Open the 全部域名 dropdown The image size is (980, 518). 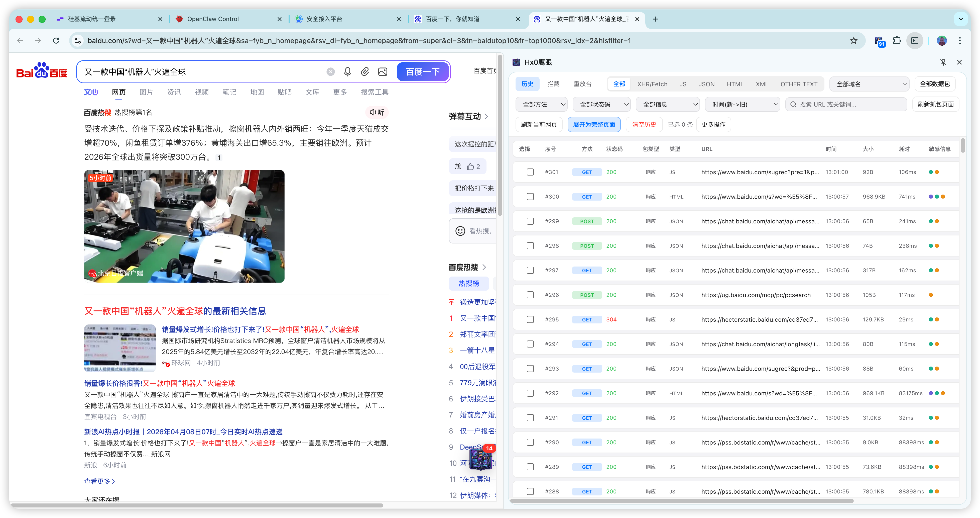pyautogui.click(x=869, y=84)
